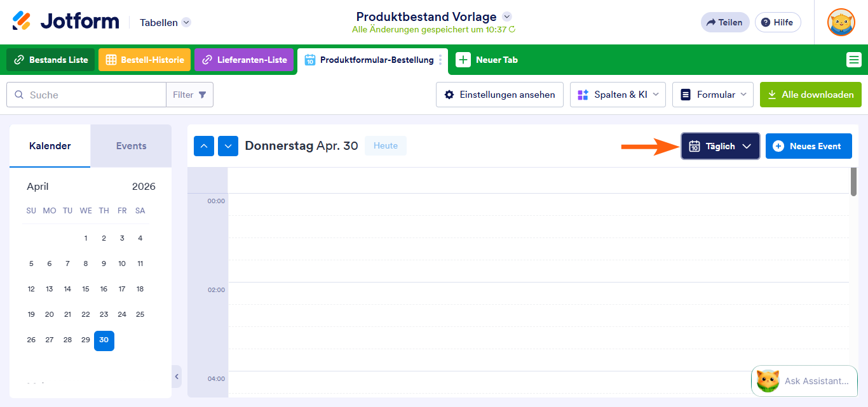Create a Neues Event
The width and height of the screenshot is (868, 407).
pos(809,146)
